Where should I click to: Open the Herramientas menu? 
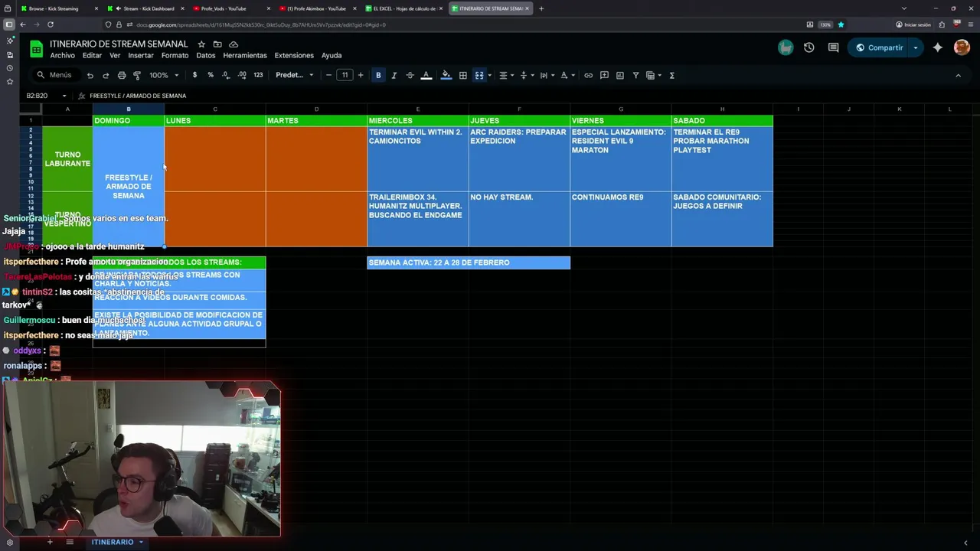click(245, 55)
